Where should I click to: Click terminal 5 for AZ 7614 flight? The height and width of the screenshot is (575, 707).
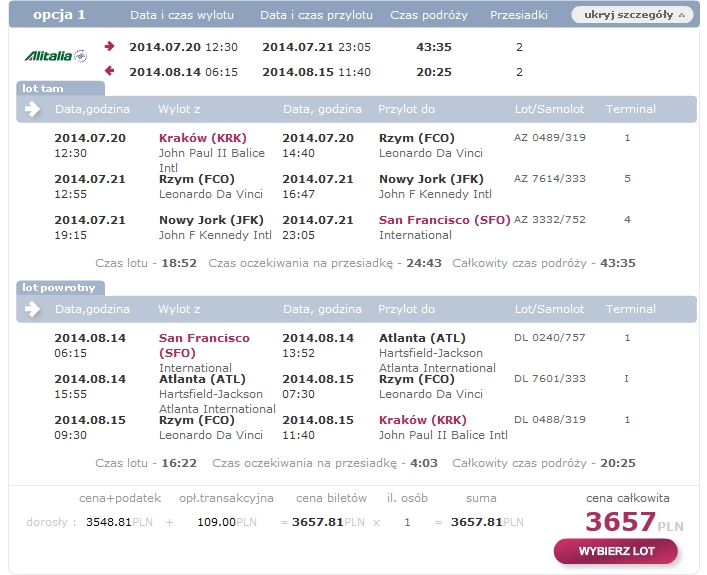point(627,179)
